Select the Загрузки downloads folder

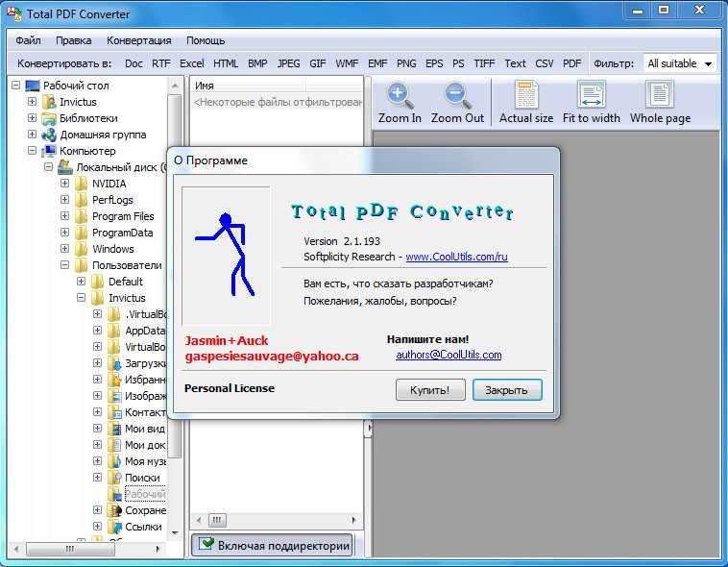point(144,363)
